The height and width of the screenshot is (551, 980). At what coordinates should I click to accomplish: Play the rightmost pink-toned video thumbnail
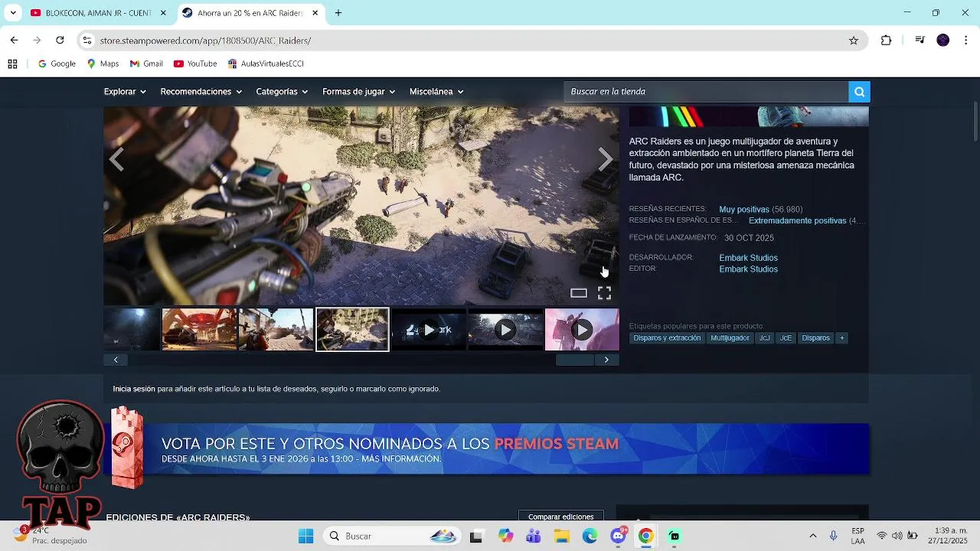[x=582, y=330]
